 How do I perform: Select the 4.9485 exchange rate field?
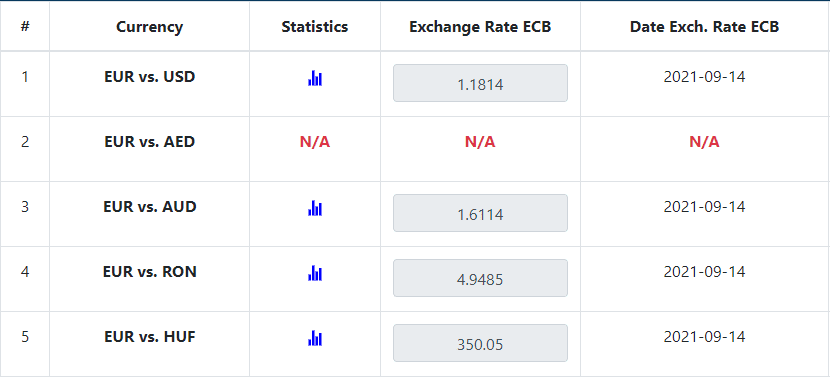[480, 278]
